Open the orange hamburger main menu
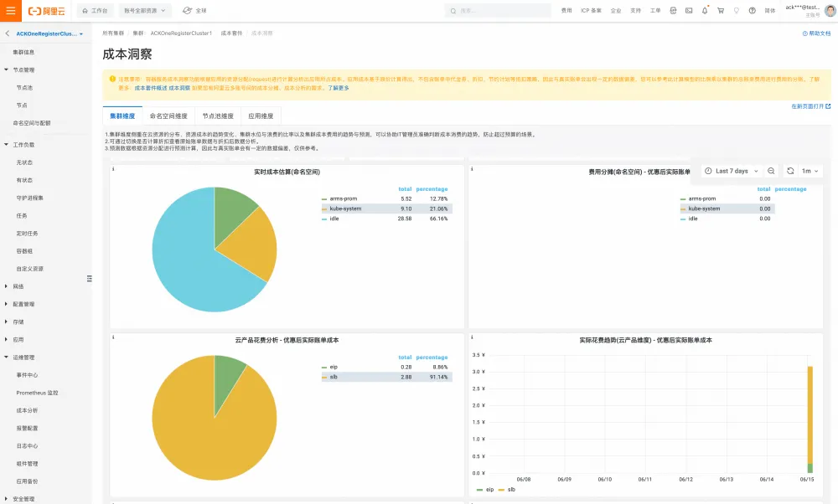The height and width of the screenshot is (504, 838). pos(11,11)
